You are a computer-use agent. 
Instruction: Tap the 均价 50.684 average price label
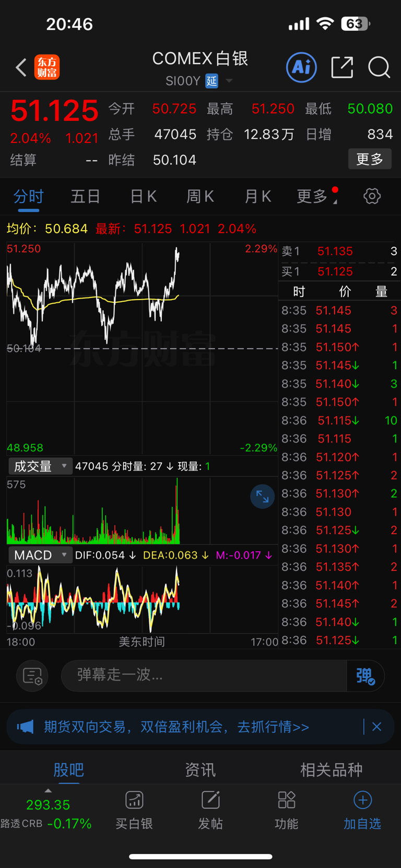click(47, 229)
